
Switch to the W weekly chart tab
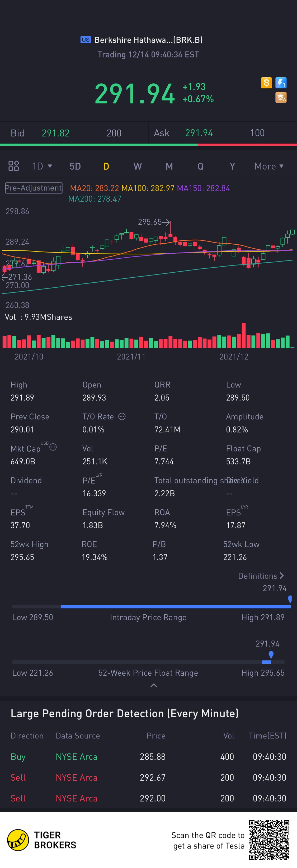pos(138,166)
